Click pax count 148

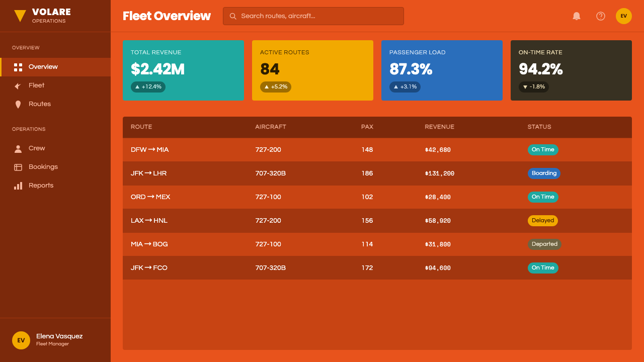tap(367, 150)
